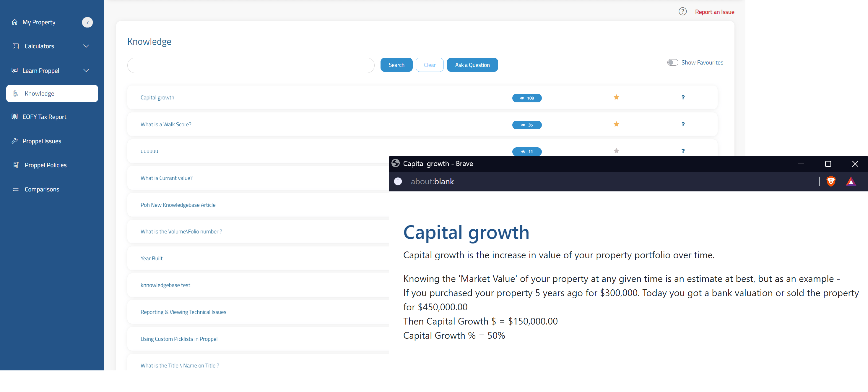Click the Brave Shields lion icon
The height and width of the screenshot is (392, 868).
830,181
